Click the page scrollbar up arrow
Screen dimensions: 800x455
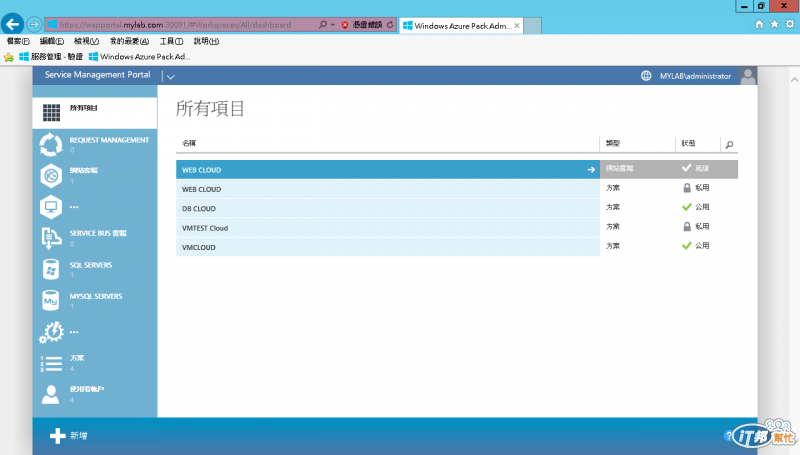click(x=794, y=80)
